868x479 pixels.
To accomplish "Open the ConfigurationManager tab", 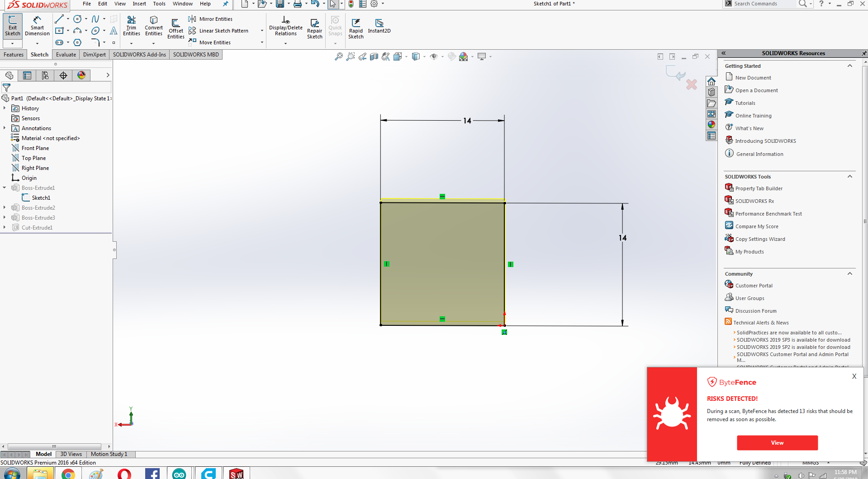I will point(45,75).
